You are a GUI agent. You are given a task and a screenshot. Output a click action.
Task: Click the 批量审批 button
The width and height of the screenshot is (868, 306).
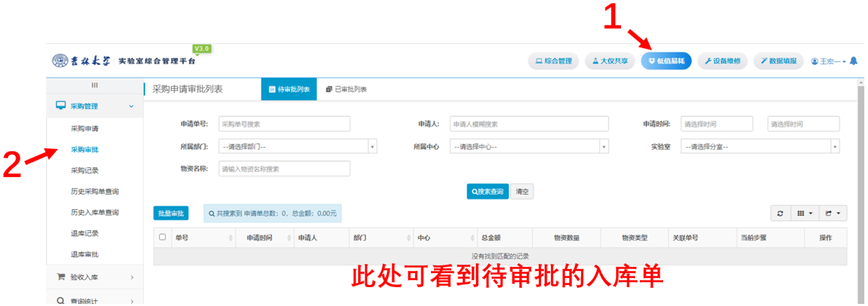point(171,213)
